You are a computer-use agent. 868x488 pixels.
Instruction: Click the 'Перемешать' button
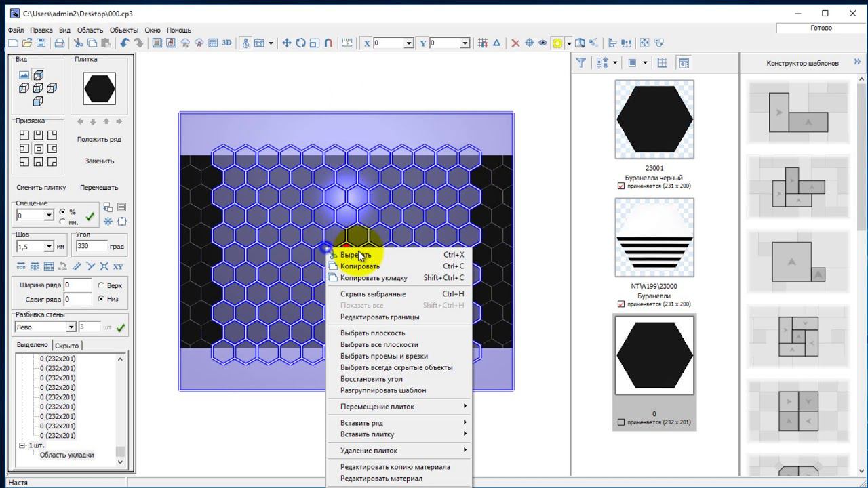coord(99,187)
